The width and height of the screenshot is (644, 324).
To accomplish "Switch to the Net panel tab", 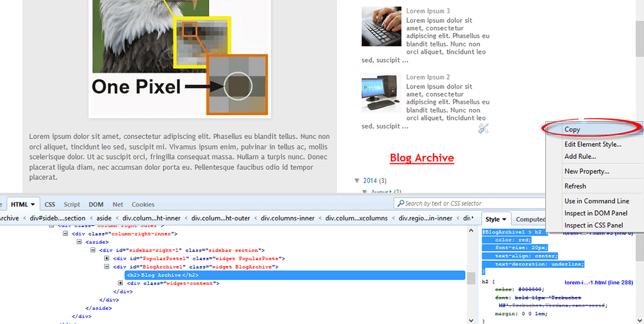I will click(118, 204).
